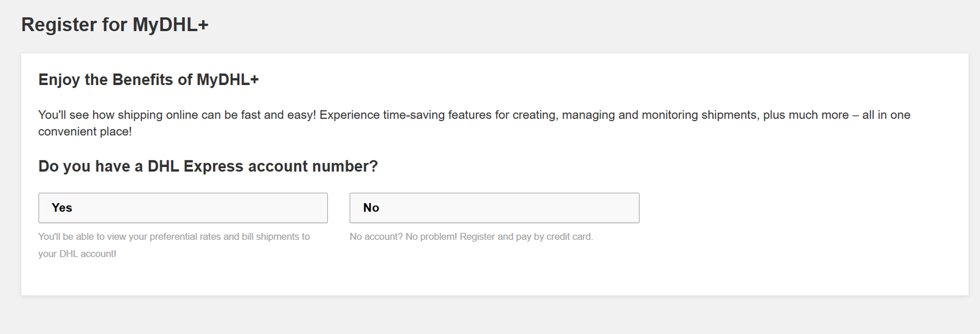Answer No to register with credit card

(494, 208)
